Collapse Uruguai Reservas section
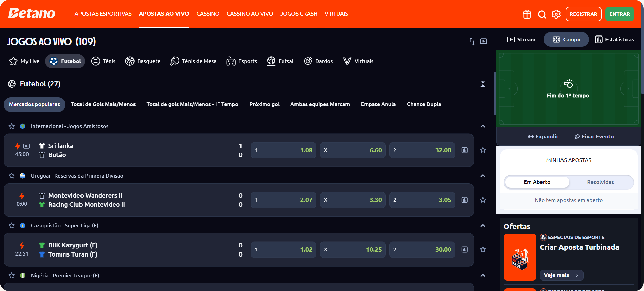The height and width of the screenshot is (291, 644). point(483,176)
